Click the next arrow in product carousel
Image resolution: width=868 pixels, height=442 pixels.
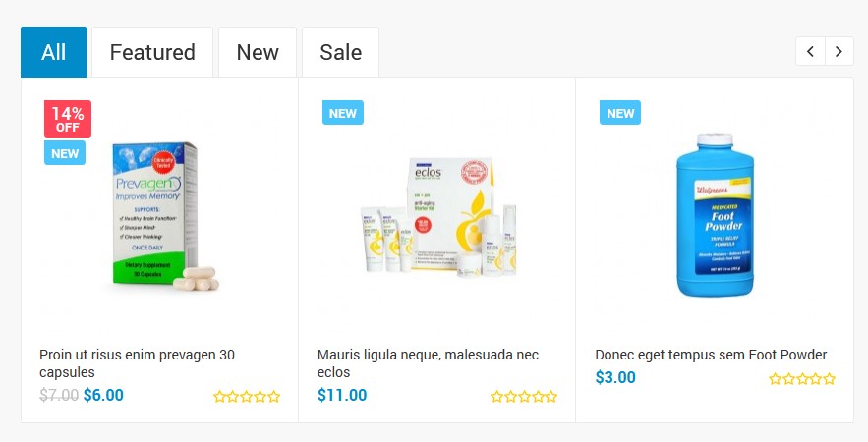pos(839,52)
